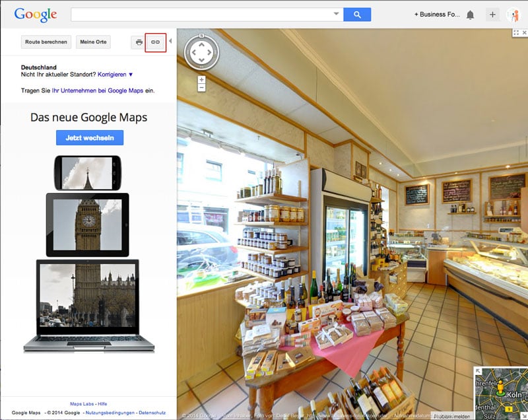Viewport: 528px width, 420px height.
Task: Click the Köln overview mini map
Action: point(501,394)
